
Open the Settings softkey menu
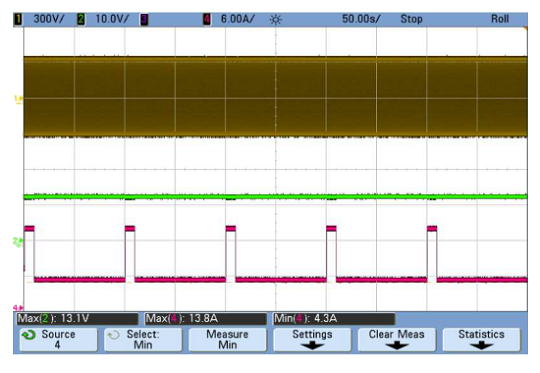(312, 340)
